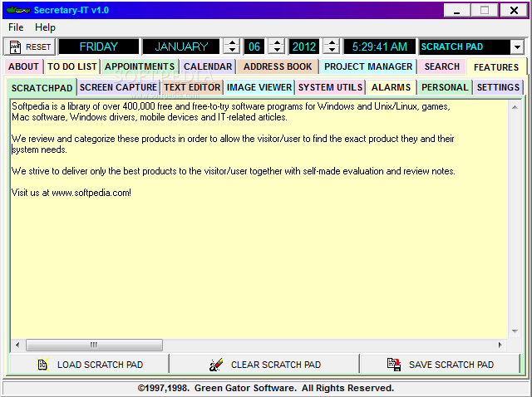This screenshot has width=532, height=397.
Task: Click the Green Gator Software copyright bar
Action: [x=266, y=388]
